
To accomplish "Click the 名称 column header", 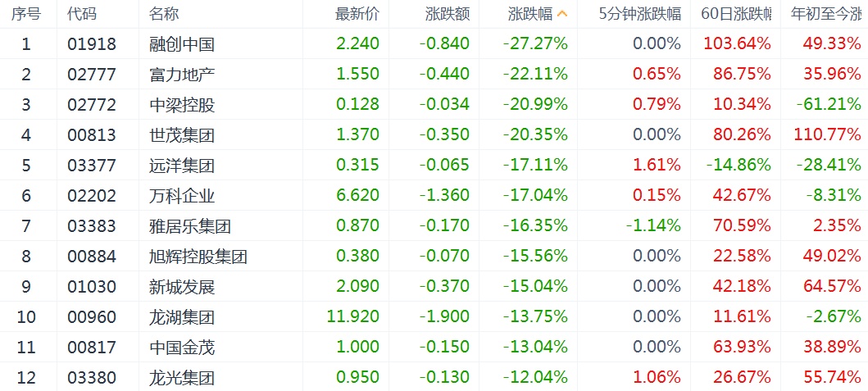I will [x=164, y=14].
